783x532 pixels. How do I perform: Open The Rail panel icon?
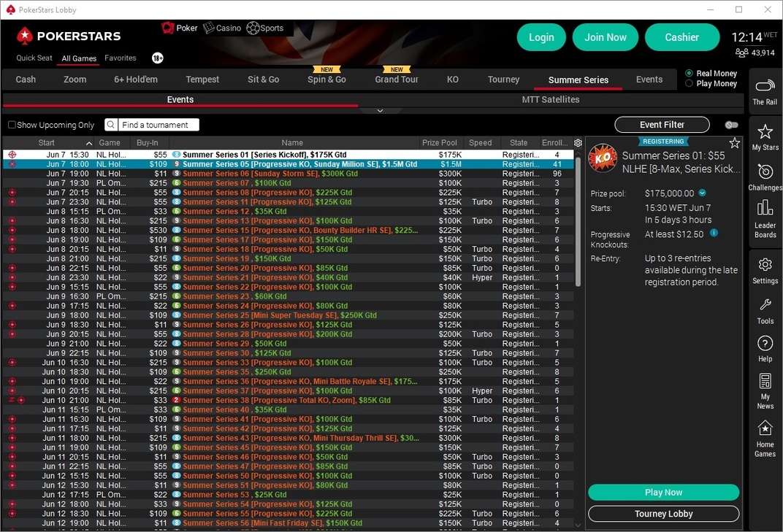[x=765, y=90]
